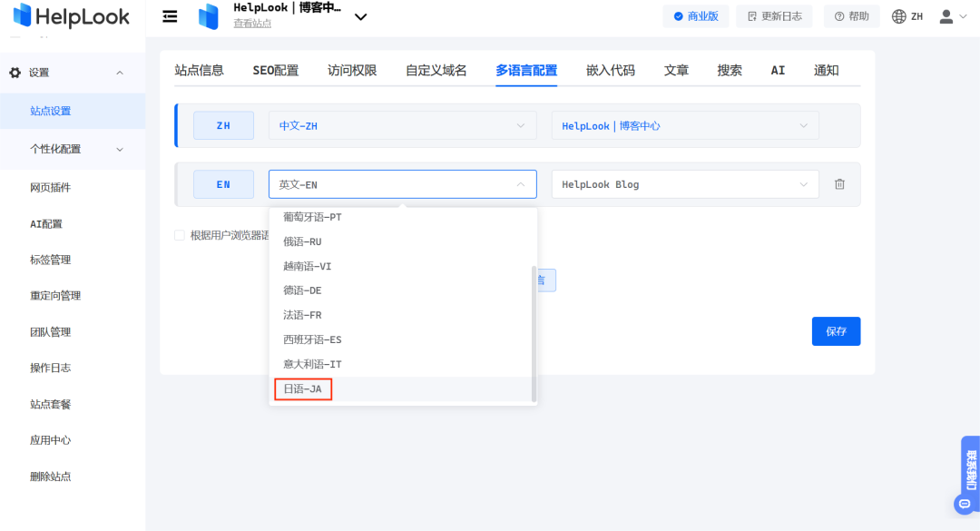
Task: Open the HelpLook | 博客中心 site dropdown
Action: click(x=685, y=125)
